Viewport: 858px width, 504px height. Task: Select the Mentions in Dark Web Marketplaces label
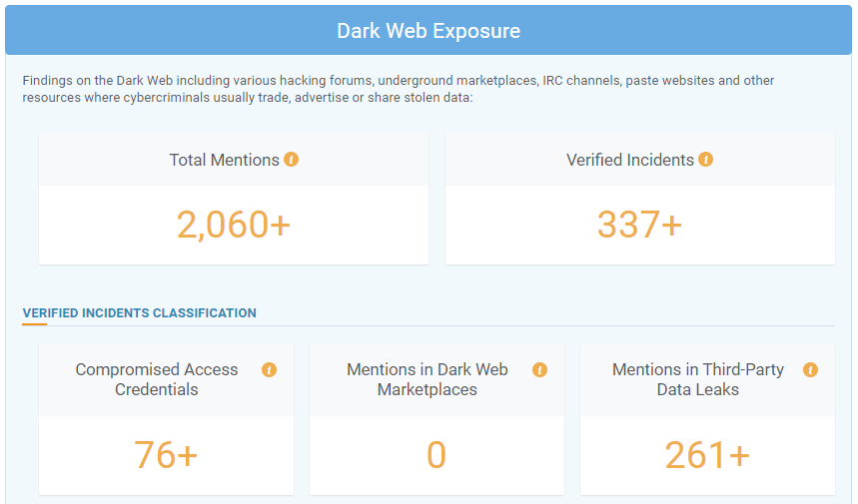(x=428, y=379)
